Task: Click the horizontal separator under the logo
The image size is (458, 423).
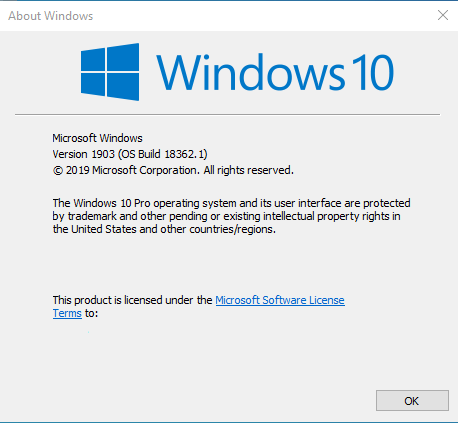Action: pyautogui.click(x=227, y=114)
